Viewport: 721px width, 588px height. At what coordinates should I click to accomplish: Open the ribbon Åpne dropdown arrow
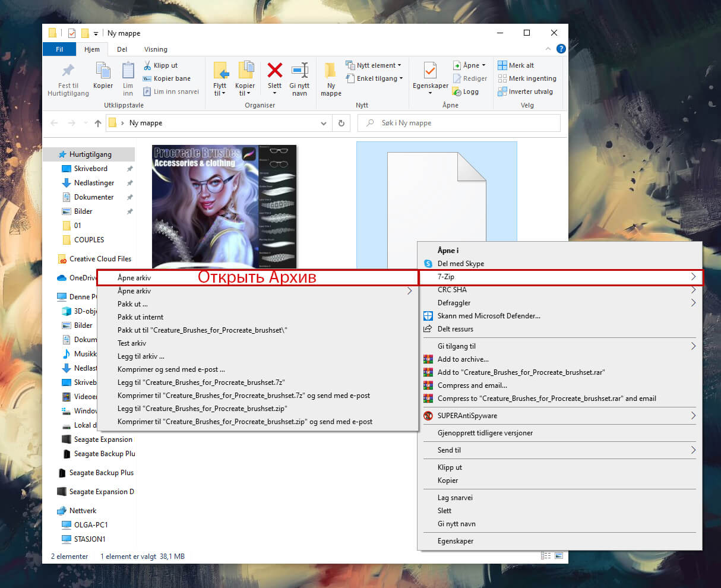pos(484,65)
